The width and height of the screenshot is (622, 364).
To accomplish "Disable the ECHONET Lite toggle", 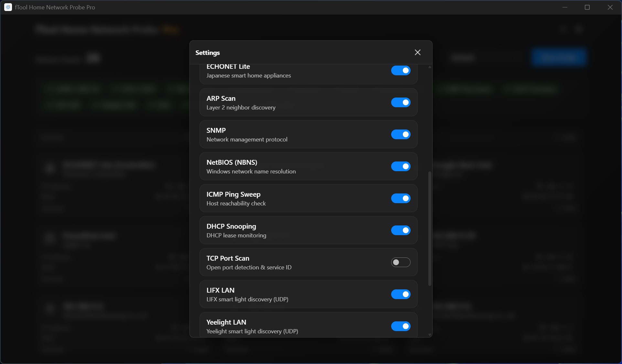I will (x=401, y=70).
